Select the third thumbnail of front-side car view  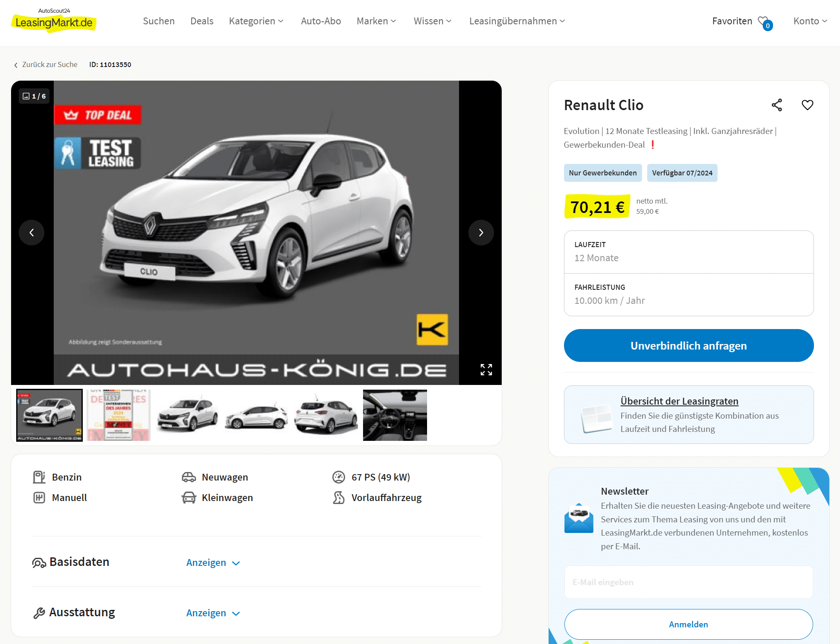click(188, 415)
